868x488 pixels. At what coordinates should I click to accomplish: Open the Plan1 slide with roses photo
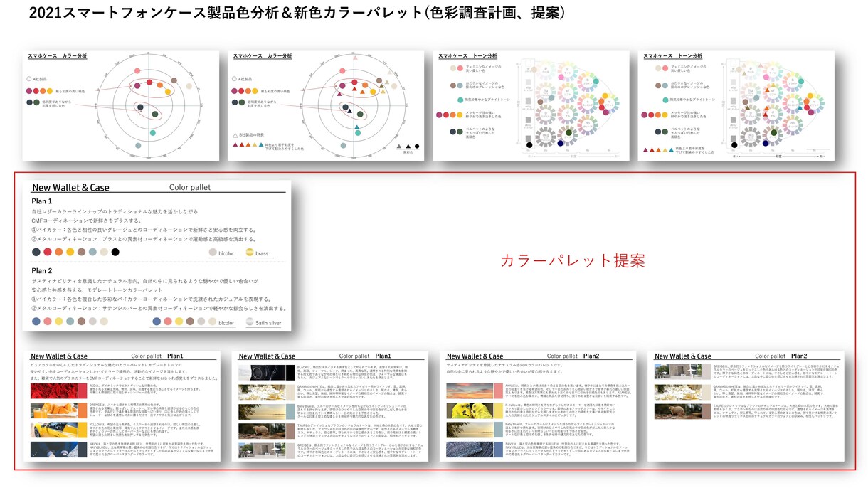122,405
